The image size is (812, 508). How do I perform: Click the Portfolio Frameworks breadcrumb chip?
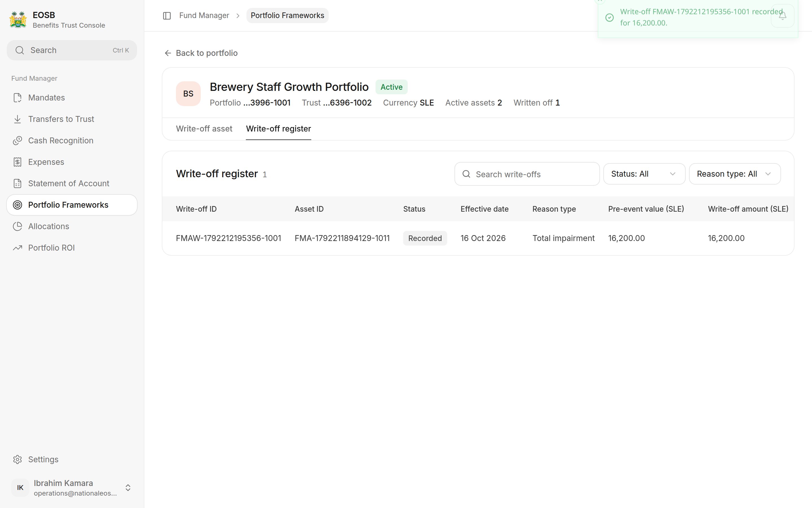tap(287, 16)
